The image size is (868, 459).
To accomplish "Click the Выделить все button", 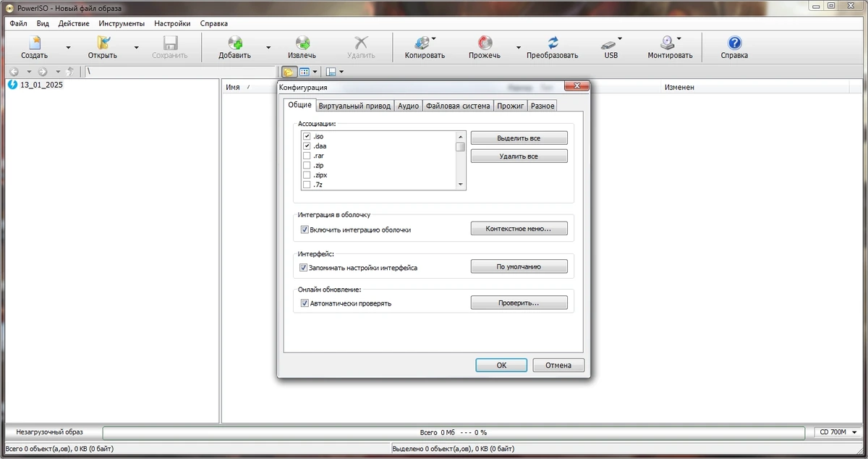I will tap(519, 138).
